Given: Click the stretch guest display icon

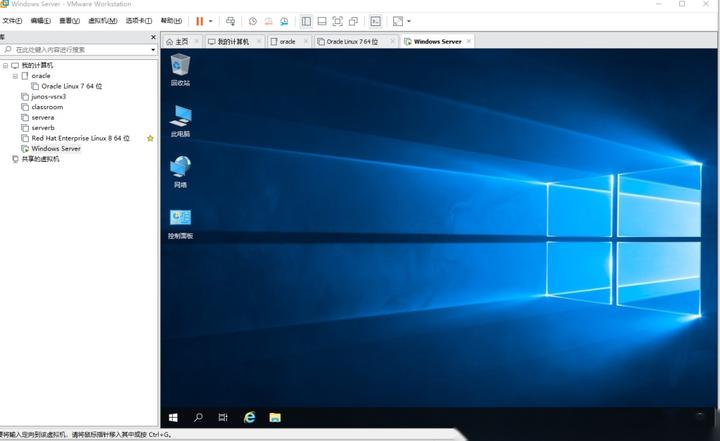Looking at the screenshot, I should (398, 21).
